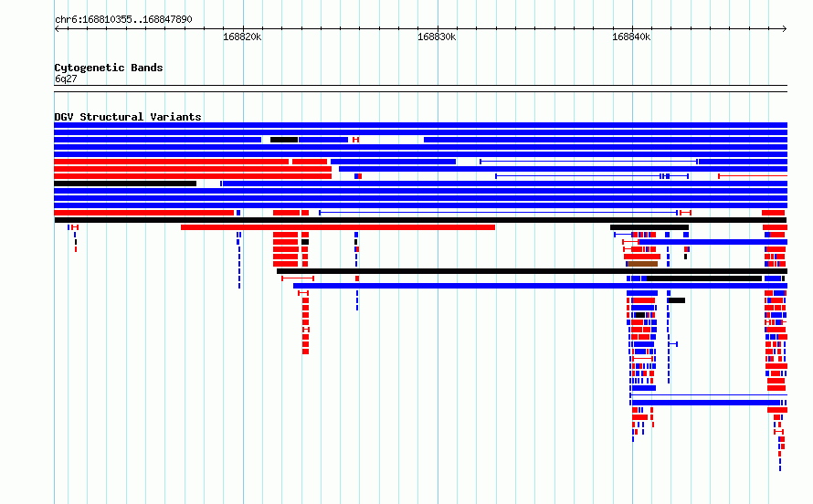Click the topmost full-width blue variant bar
This screenshot has height=504, width=813.
[x=420, y=125]
